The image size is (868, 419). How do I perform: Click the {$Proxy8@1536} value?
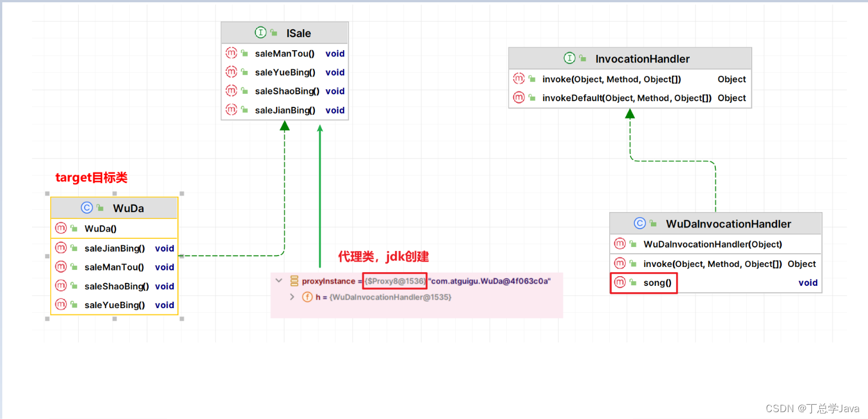395,281
